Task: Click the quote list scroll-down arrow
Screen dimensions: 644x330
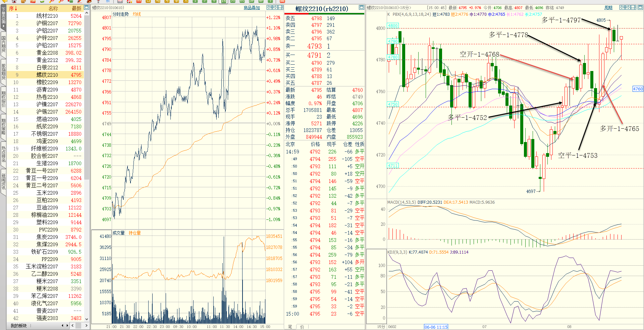Action: 87,319
